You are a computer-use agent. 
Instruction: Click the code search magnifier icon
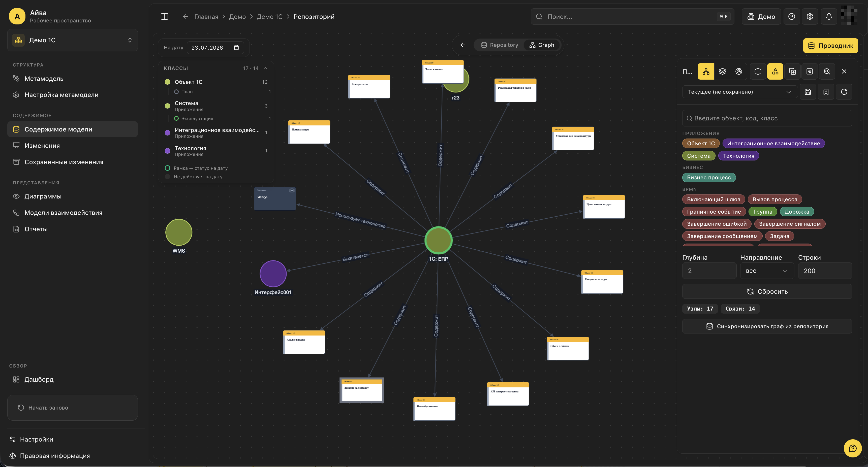(827, 71)
